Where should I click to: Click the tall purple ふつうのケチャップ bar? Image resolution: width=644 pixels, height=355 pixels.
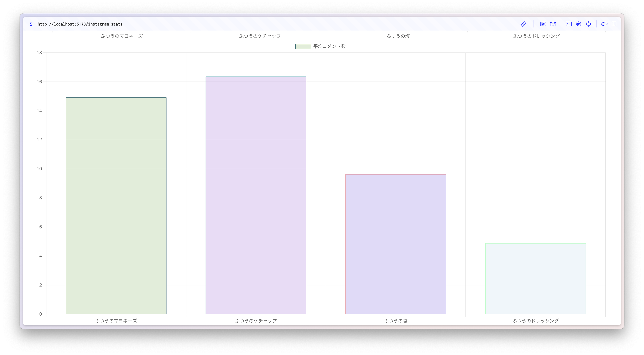pyautogui.click(x=256, y=195)
